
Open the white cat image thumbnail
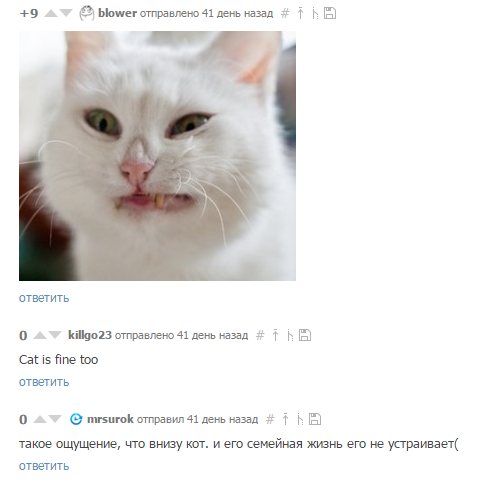click(157, 156)
